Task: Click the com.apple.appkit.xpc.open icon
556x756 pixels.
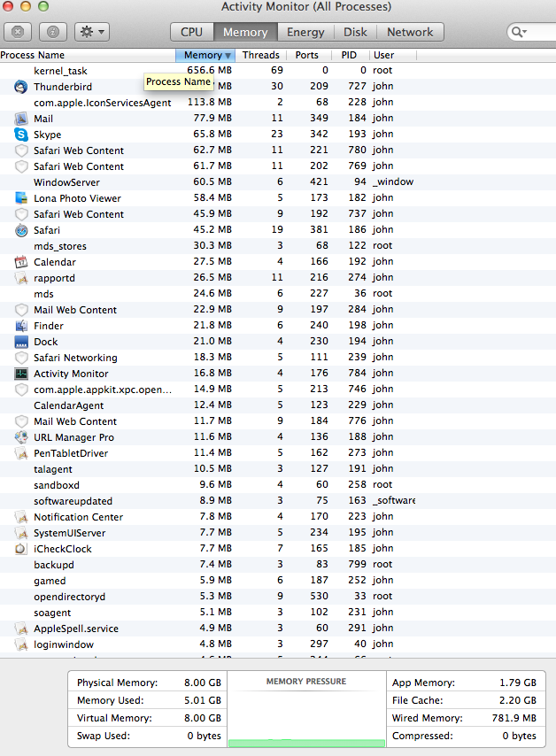Action: tap(20, 390)
